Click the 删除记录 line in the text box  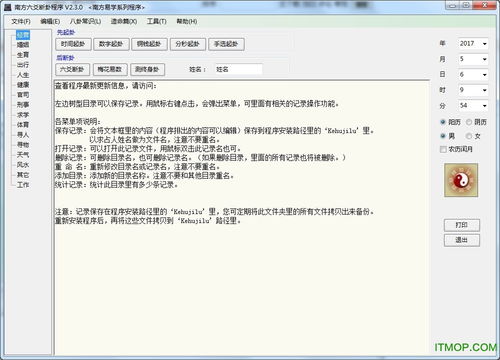click(x=200, y=158)
